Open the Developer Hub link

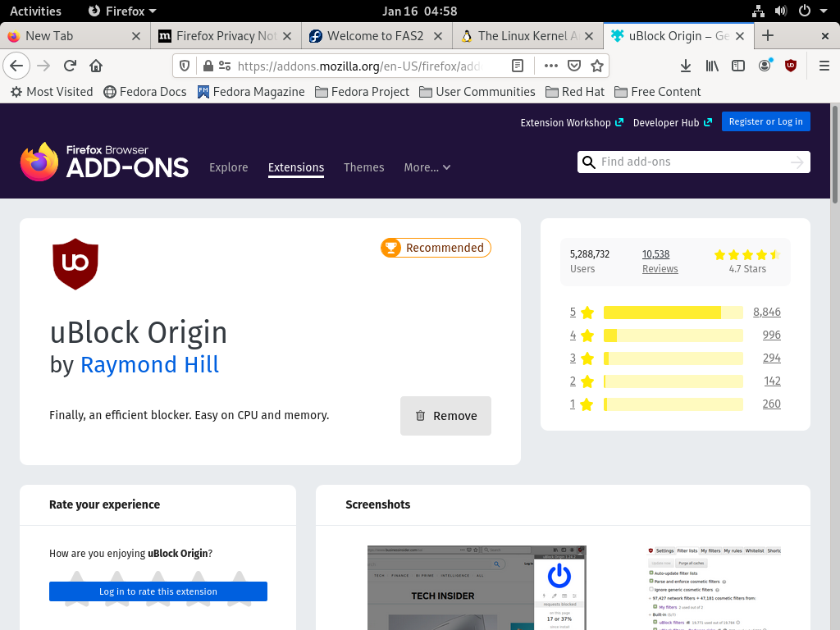tap(673, 123)
